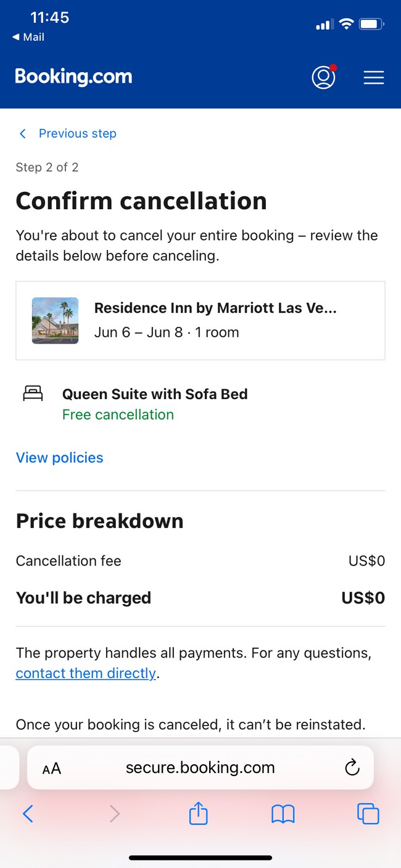Open the hamburger navigation menu
401x868 pixels.
click(373, 77)
